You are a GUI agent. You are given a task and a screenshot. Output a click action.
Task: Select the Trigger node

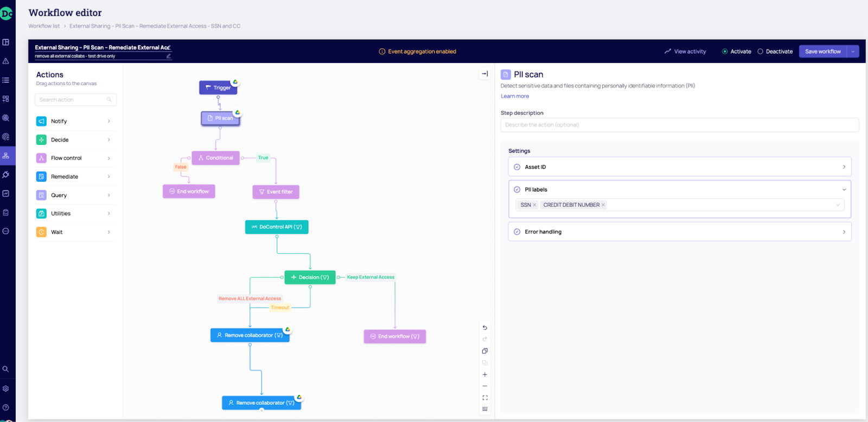(x=218, y=87)
